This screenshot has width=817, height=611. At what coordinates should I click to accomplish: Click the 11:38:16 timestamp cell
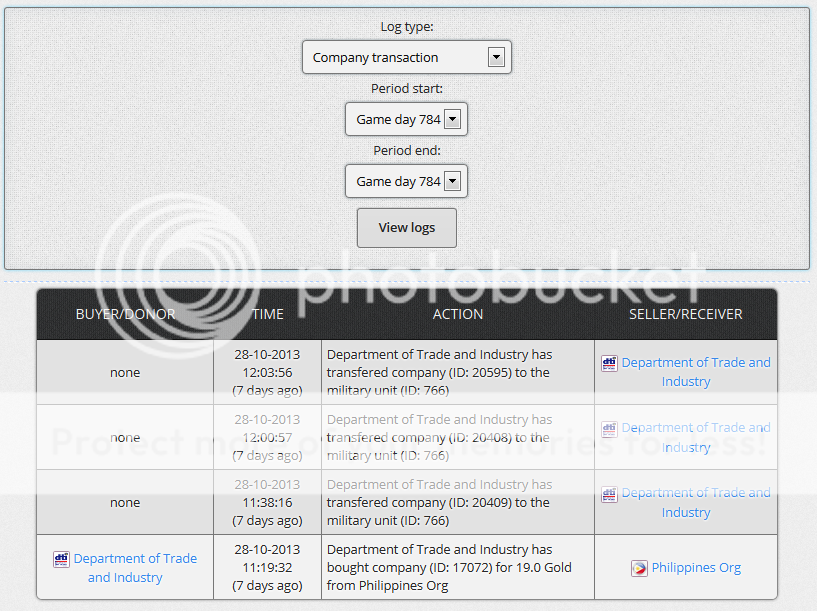tap(267, 503)
